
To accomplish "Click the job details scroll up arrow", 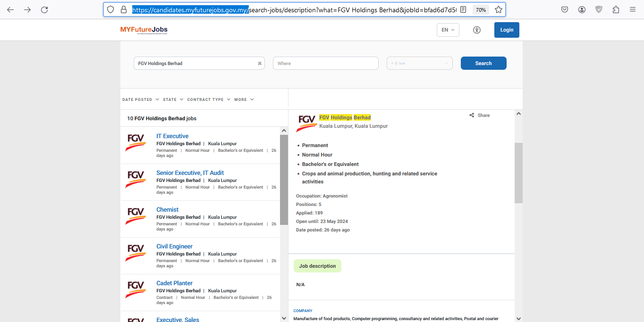I will tap(518, 114).
